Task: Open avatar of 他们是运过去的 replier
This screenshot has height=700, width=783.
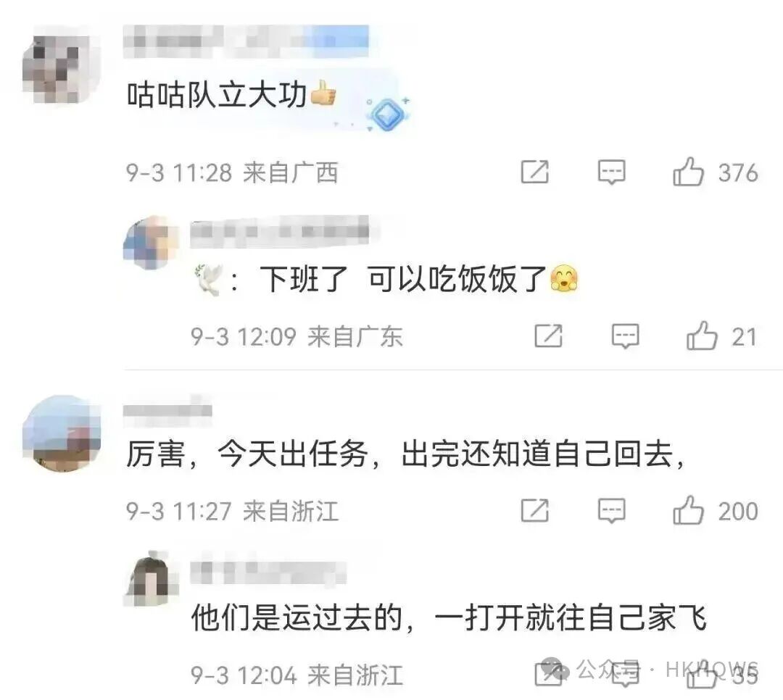Action: click(150, 579)
